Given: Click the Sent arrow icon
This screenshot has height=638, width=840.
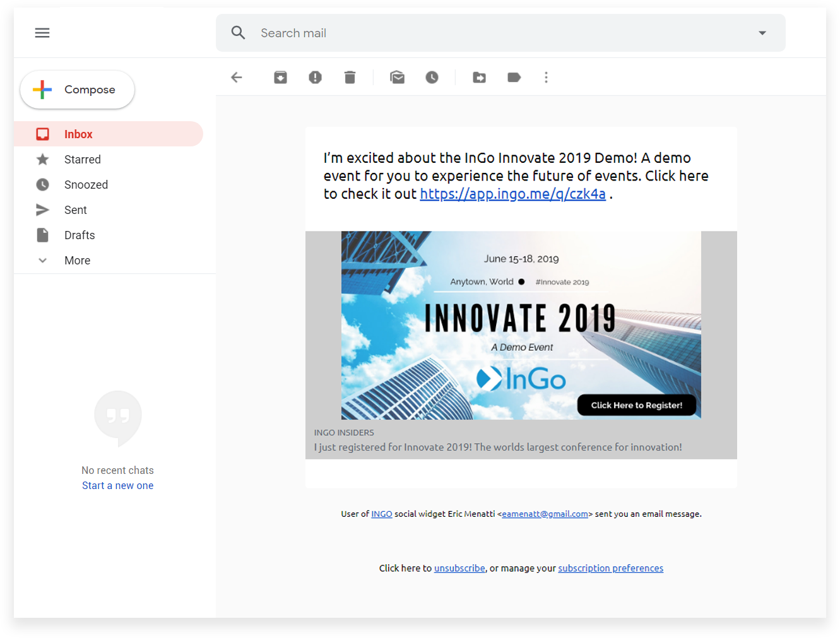Looking at the screenshot, I should [x=42, y=210].
